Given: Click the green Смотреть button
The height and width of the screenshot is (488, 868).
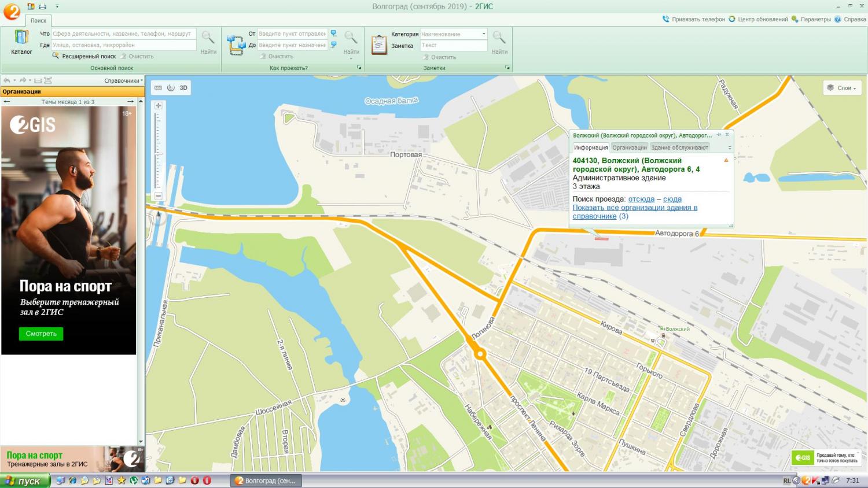Looking at the screenshot, I should (x=41, y=334).
